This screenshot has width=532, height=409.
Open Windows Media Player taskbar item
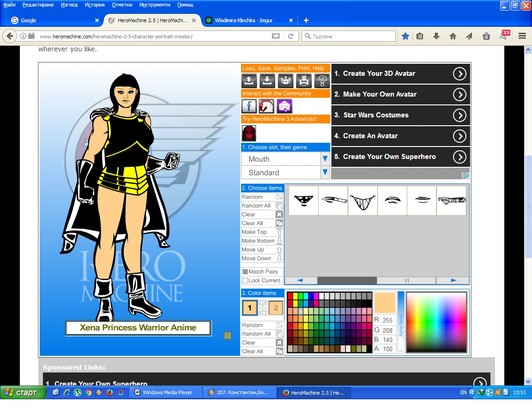167,393
